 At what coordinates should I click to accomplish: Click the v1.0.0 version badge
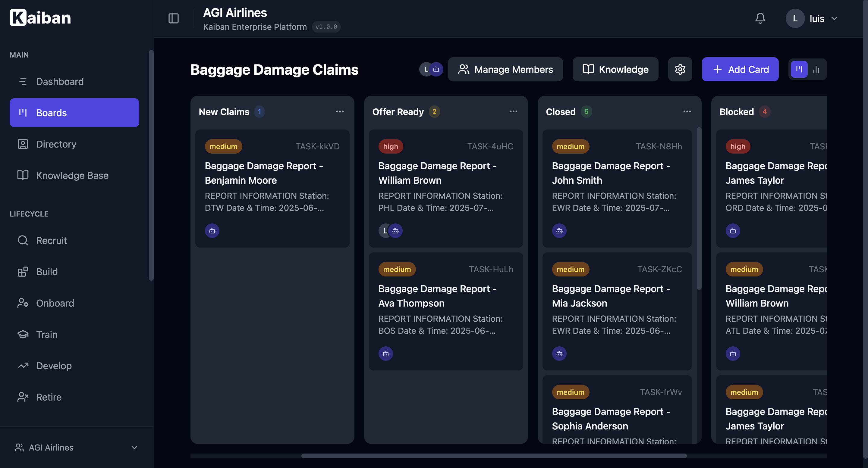pos(326,27)
